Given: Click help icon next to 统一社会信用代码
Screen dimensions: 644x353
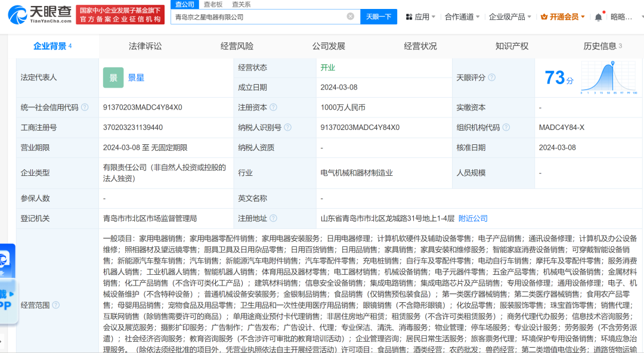Looking at the screenshot, I should click(x=85, y=108).
